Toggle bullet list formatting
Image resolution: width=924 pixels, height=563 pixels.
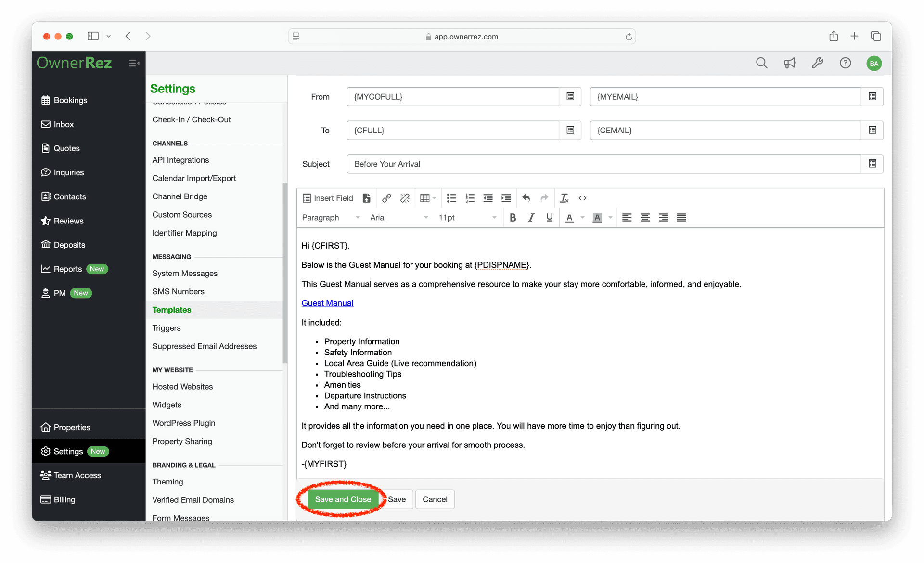click(451, 197)
